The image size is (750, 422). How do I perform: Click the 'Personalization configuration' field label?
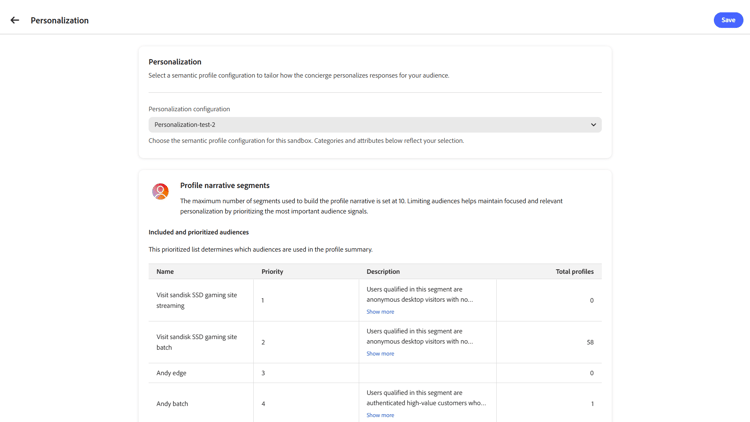point(189,109)
